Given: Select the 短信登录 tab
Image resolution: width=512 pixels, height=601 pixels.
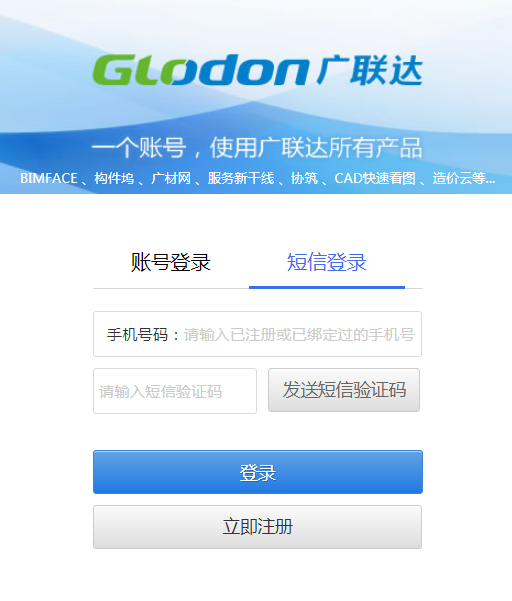Looking at the screenshot, I should (327, 263).
